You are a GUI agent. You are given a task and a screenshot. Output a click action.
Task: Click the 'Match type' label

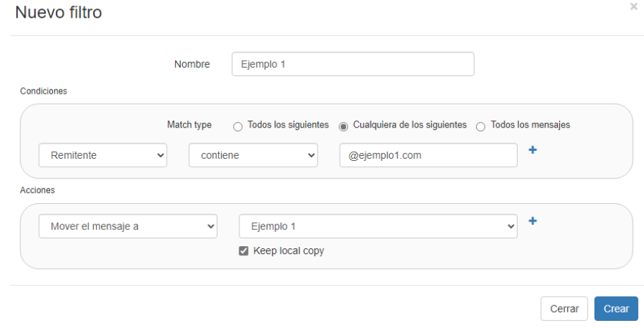click(x=189, y=125)
